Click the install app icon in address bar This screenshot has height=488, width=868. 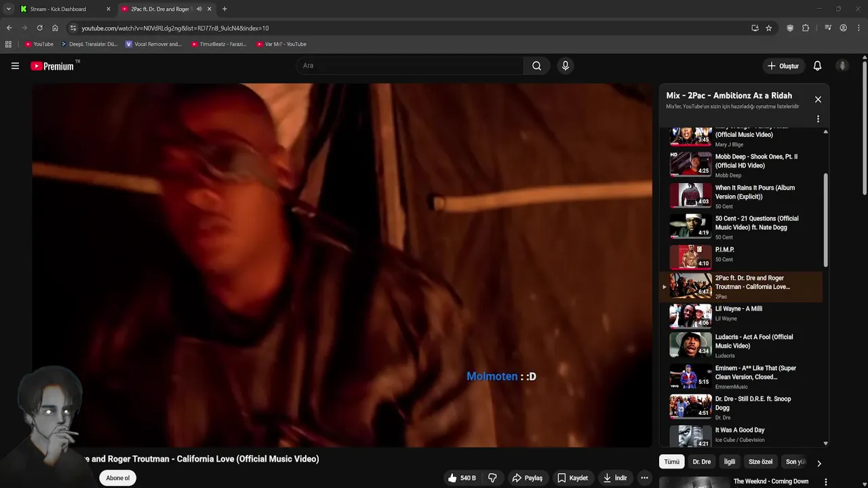point(755,28)
